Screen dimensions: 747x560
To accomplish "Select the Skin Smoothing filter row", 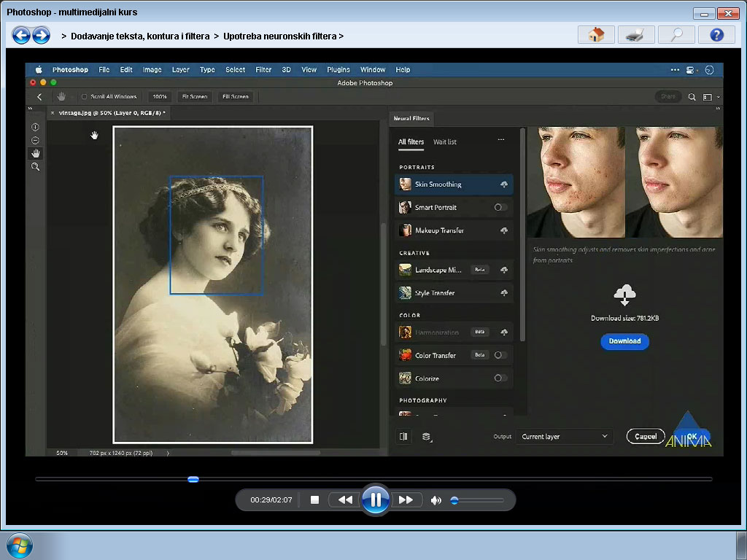I will [454, 184].
